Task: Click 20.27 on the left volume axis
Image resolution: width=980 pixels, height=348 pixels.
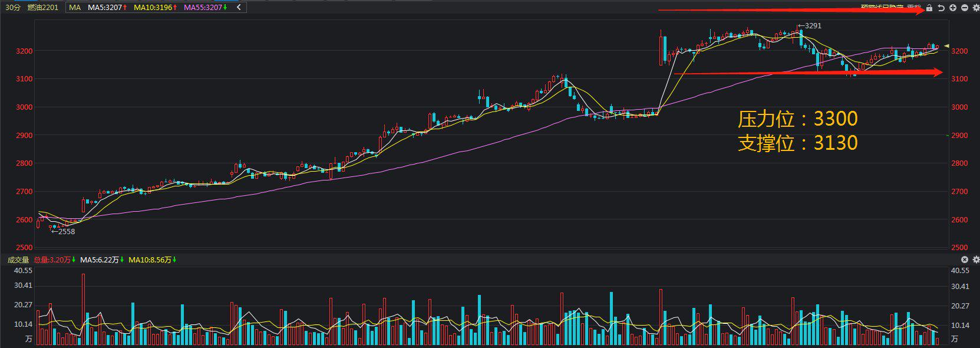Action: [x=23, y=304]
